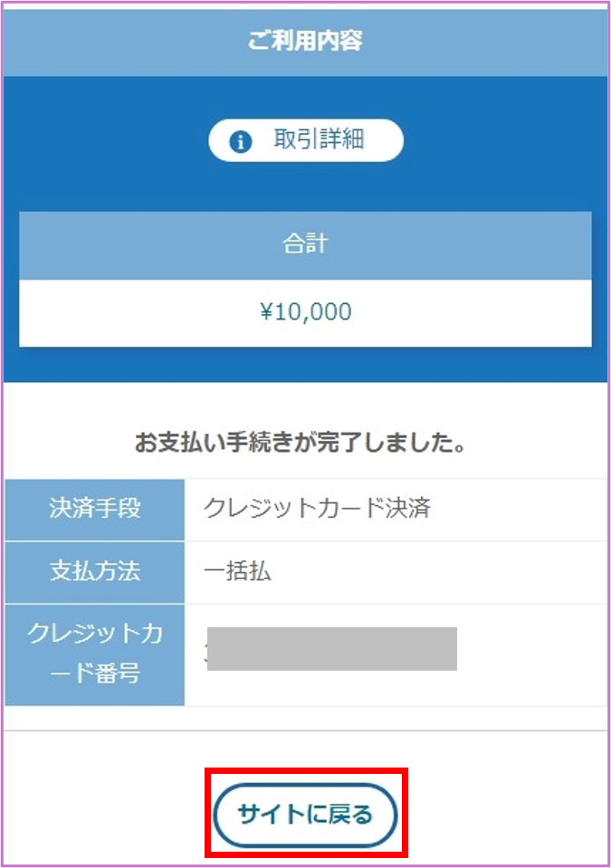Select the 支払方法 label cell
Image resolution: width=611 pixels, height=868 pixels.
[x=95, y=572]
